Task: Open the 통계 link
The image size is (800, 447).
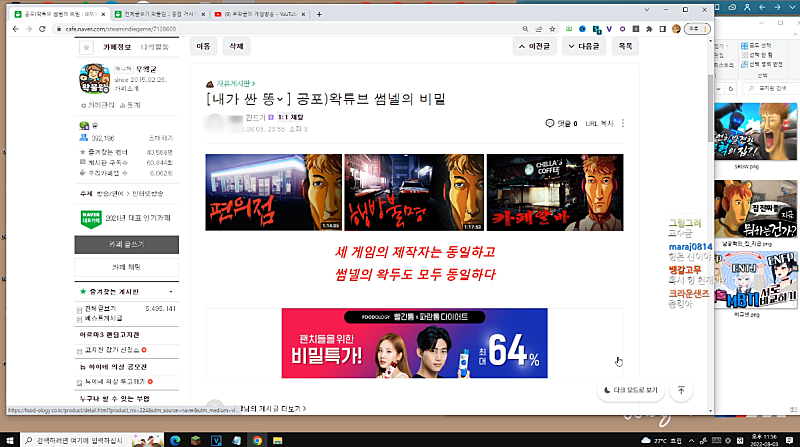Action: click(x=130, y=105)
